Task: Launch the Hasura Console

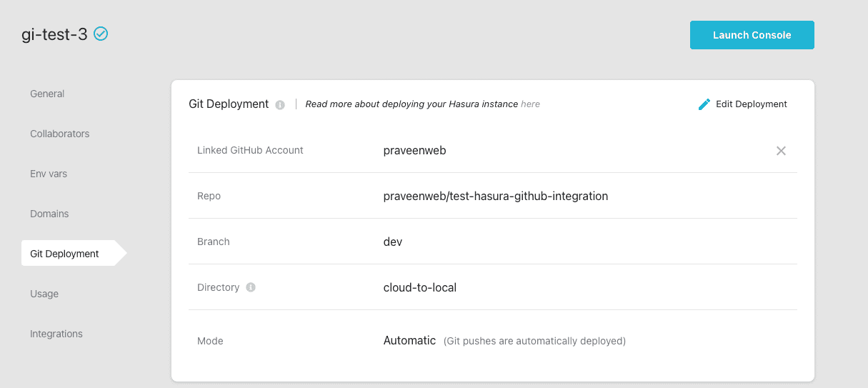Action: click(752, 35)
